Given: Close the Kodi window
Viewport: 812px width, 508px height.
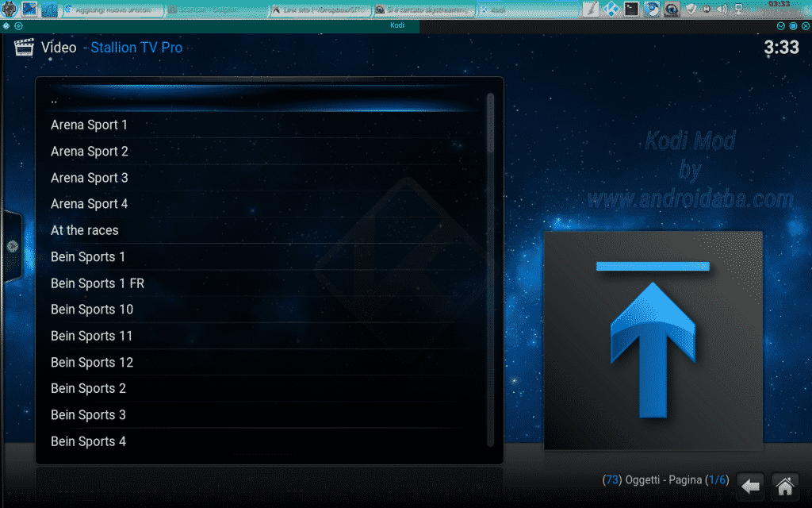Looking at the screenshot, I should [x=806, y=25].
